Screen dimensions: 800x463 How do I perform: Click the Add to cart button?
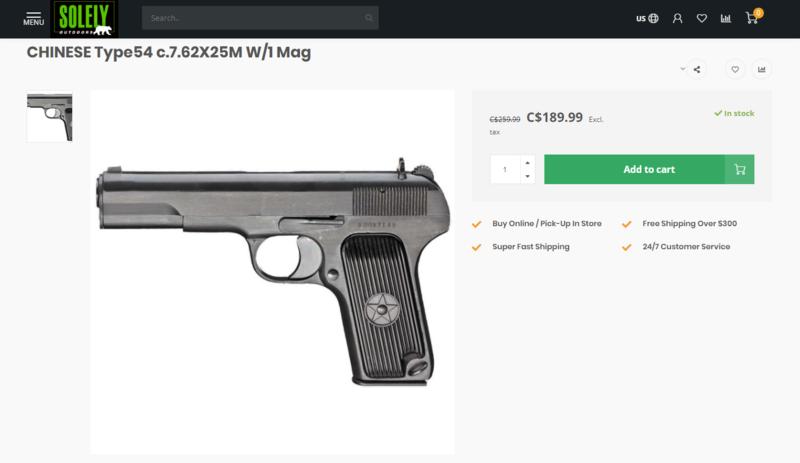click(634, 169)
